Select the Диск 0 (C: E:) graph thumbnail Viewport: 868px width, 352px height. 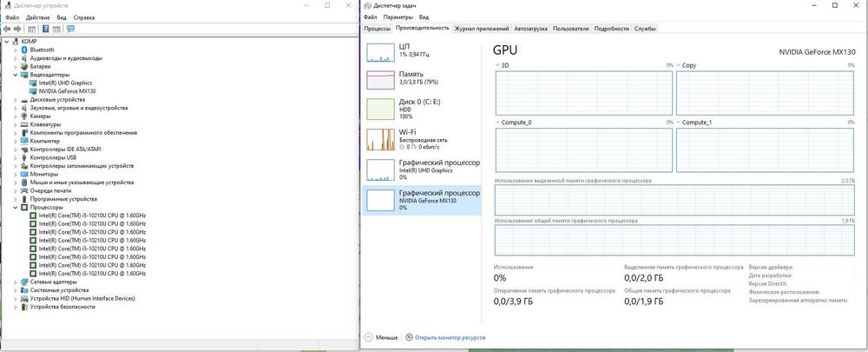pos(380,108)
